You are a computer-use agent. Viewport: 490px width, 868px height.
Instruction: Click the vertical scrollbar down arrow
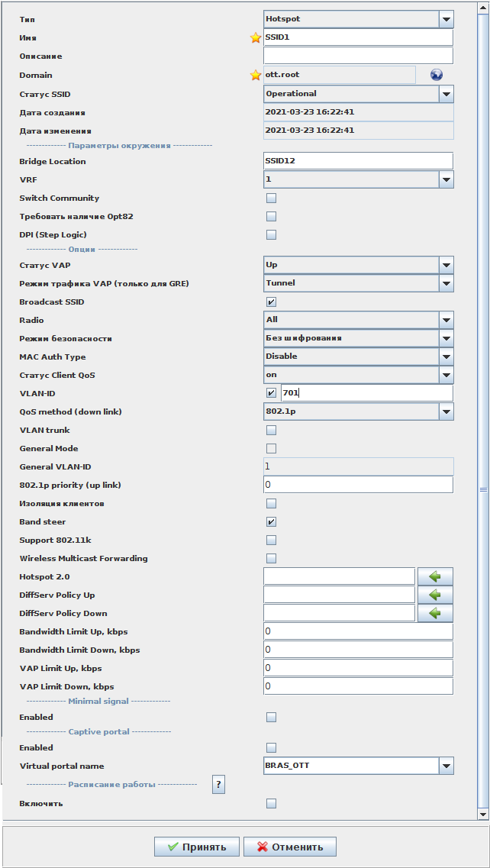click(482, 815)
